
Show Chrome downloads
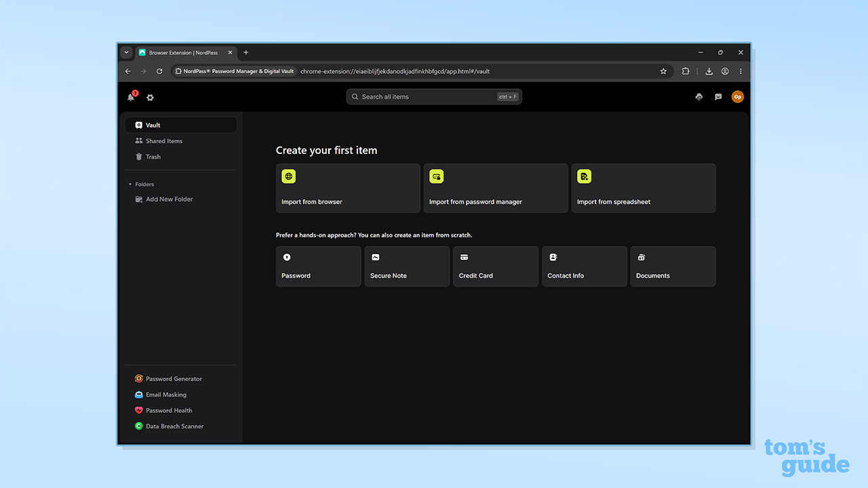(709, 71)
